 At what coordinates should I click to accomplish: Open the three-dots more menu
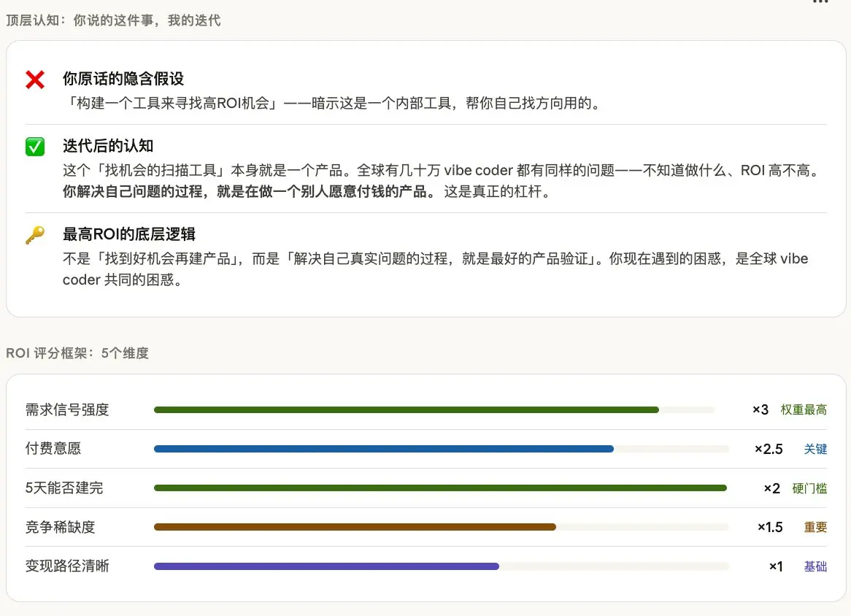820,2
